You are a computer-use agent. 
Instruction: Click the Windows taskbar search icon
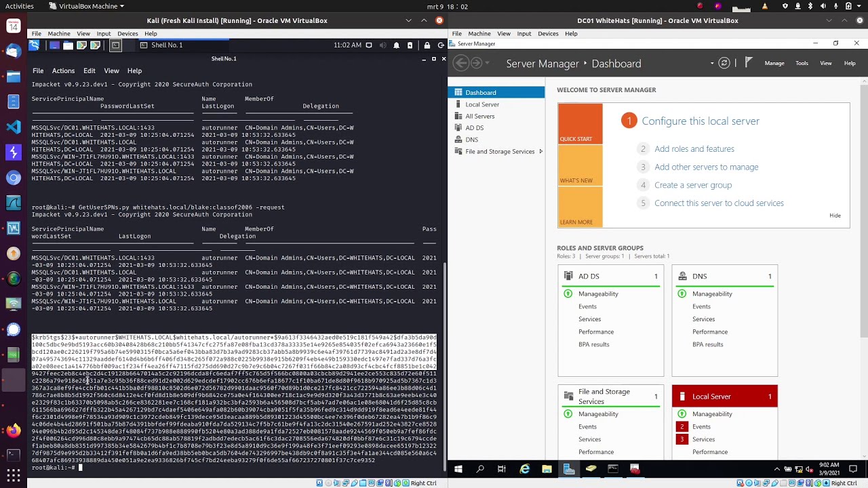tap(480, 469)
